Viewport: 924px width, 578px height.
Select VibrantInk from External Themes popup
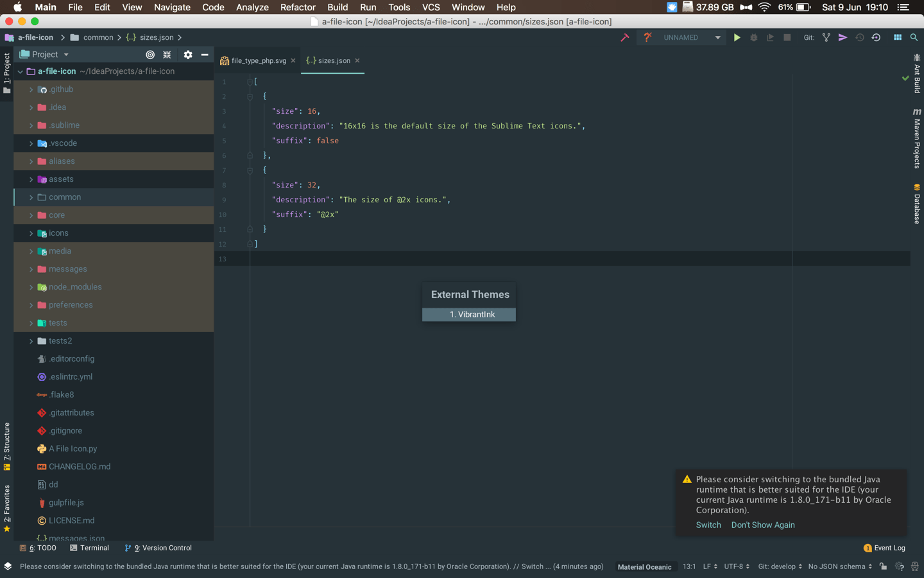click(x=469, y=315)
